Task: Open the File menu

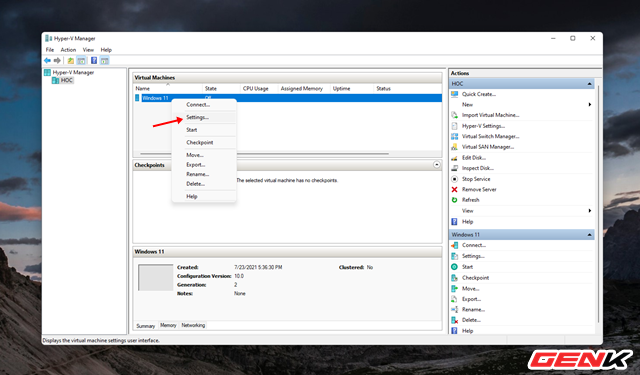Action: pos(50,50)
